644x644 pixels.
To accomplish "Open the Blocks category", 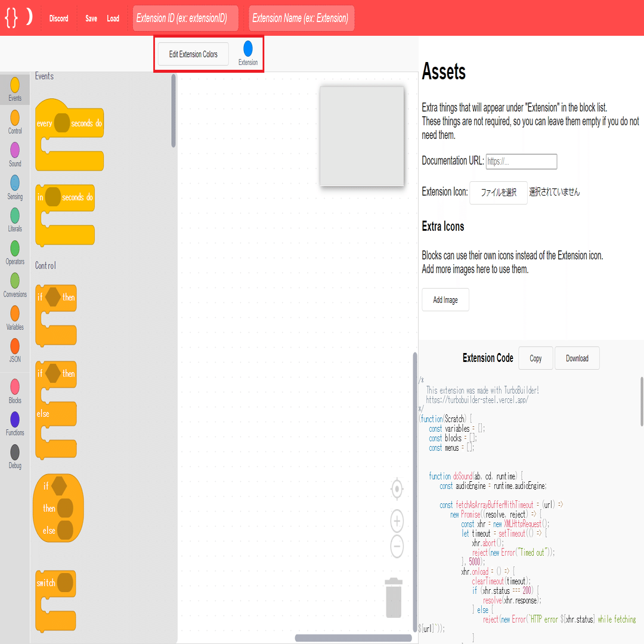I will click(15, 392).
